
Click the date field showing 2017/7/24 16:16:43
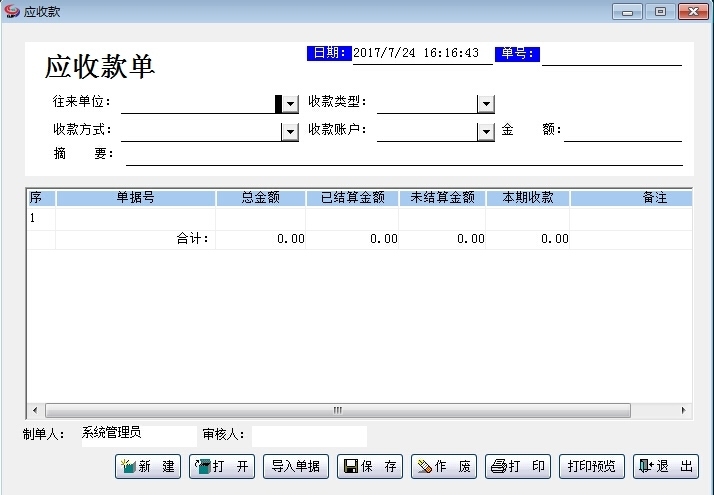(423, 54)
